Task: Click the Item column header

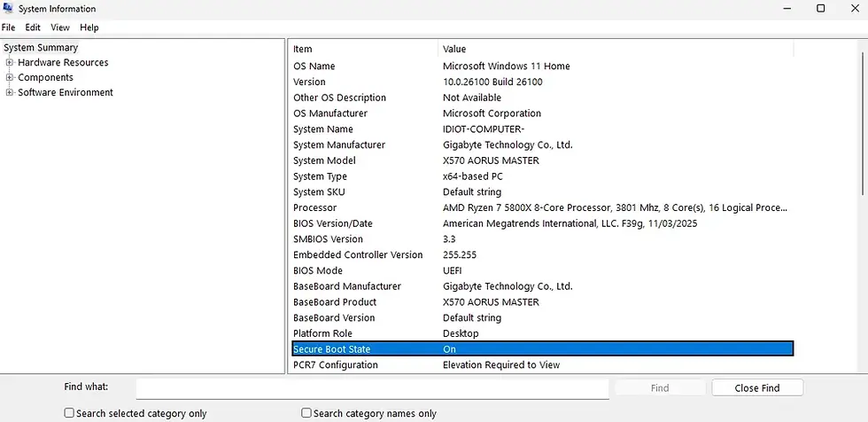Action: click(x=364, y=50)
